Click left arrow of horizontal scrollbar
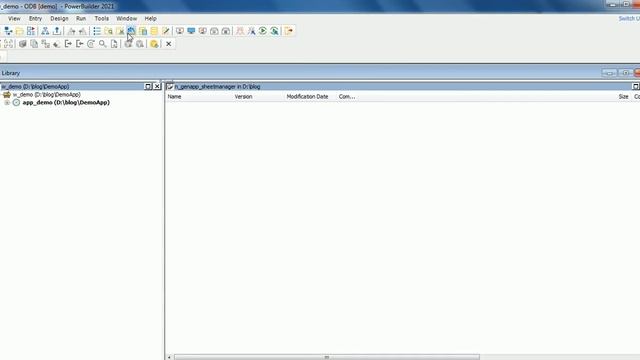 click(169, 357)
